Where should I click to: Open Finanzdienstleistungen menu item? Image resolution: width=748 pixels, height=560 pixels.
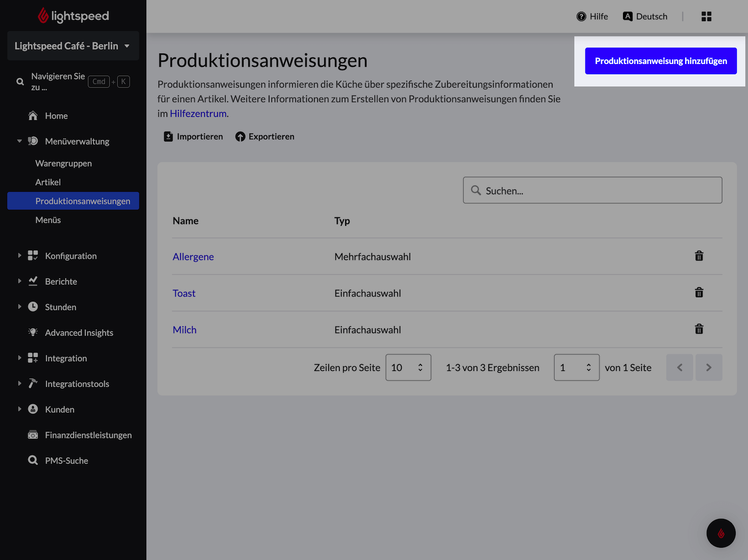point(88,435)
